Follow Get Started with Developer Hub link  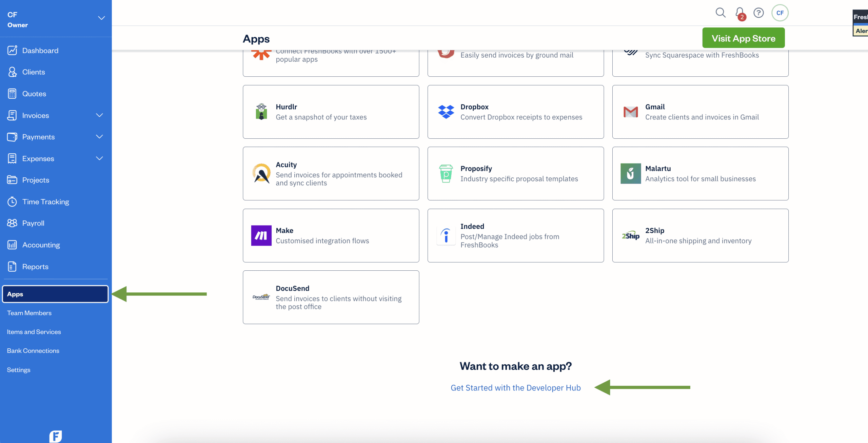(x=515, y=388)
